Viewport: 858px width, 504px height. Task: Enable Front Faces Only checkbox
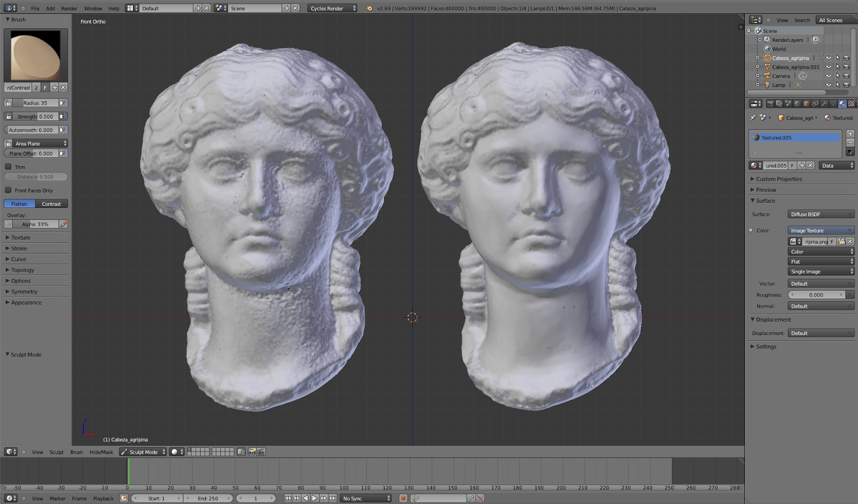(9, 190)
